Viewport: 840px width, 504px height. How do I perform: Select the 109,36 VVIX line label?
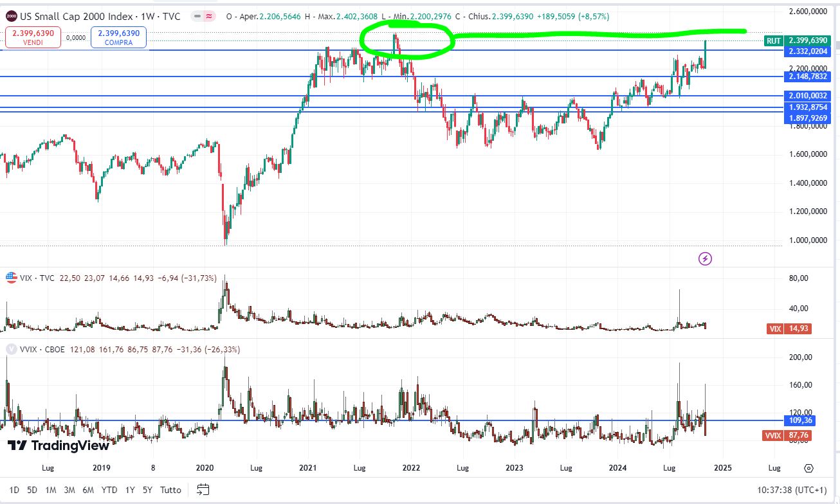click(x=799, y=421)
